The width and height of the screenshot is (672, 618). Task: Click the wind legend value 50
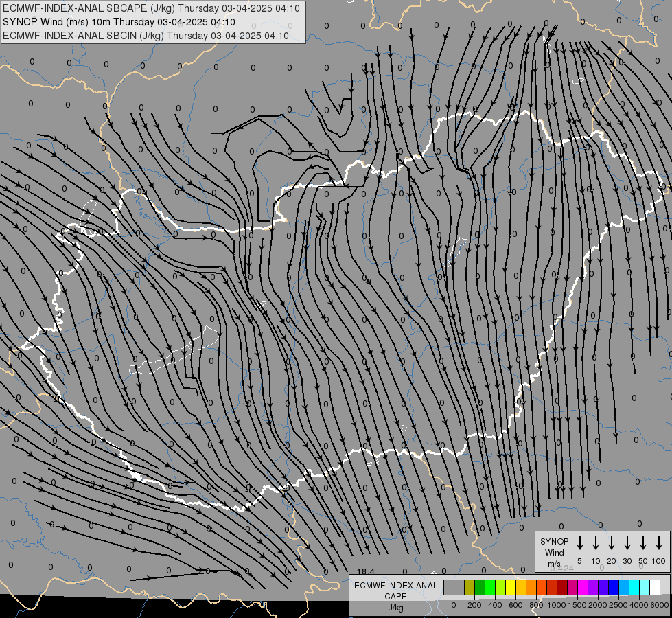643,561
